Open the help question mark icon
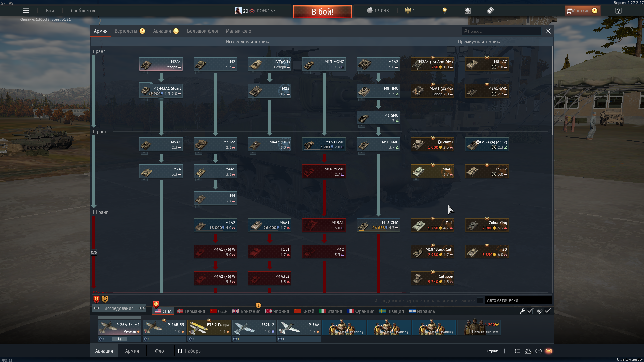 pos(619,11)
